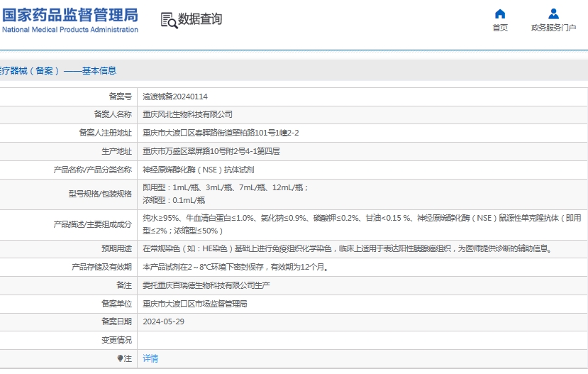Select filing unit 重庆市大渡口区市场监督管理局
The width and height of the screenshot is (588, 374).
pos(195,304)
